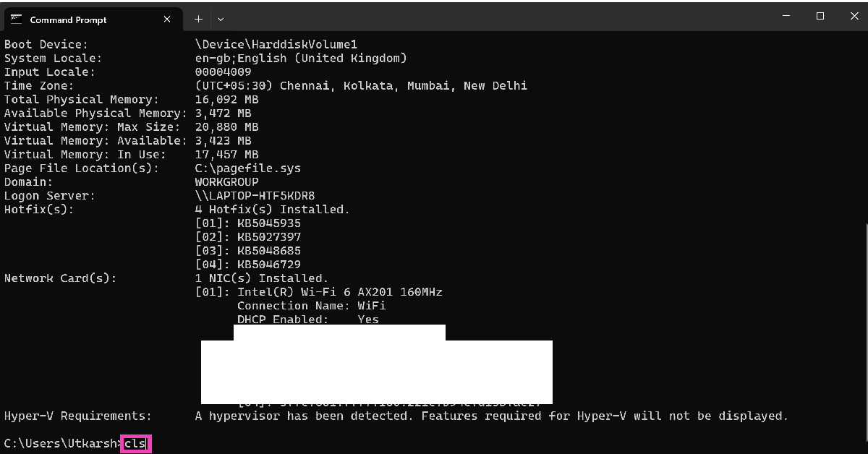
Task: Click the Command Prompt tab icon
Action: click(x=17, y=20)
